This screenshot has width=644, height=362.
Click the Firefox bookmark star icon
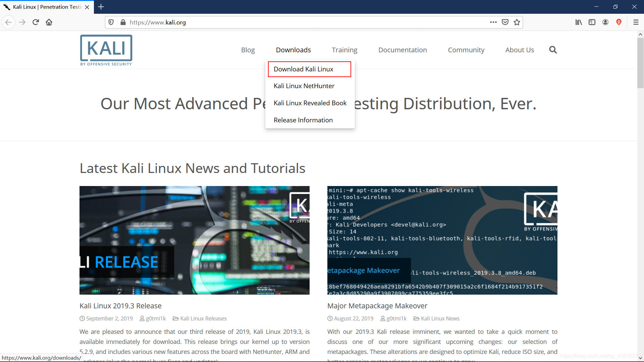tap(518, 22)
